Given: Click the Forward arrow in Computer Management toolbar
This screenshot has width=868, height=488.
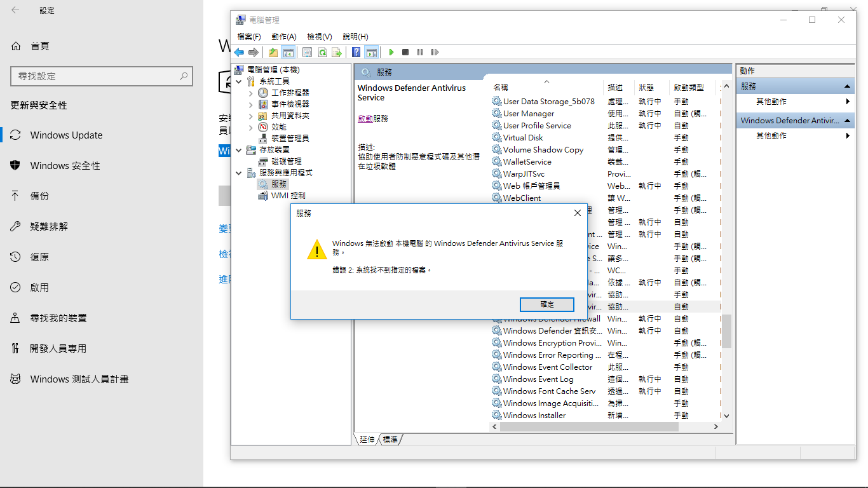Looking at the screenshot, I should 254,52.
